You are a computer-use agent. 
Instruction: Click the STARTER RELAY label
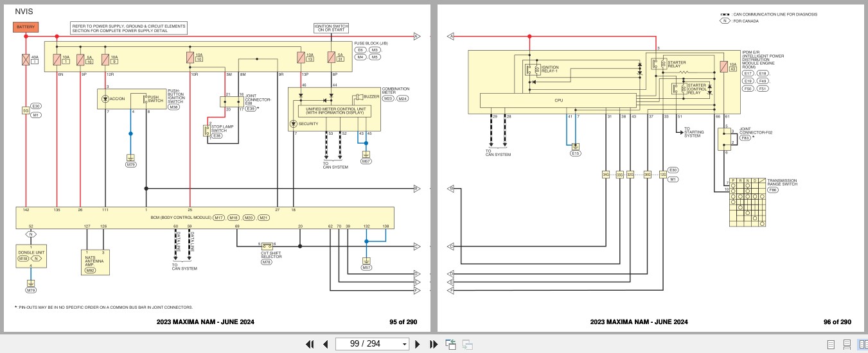(x=677, y=64)
